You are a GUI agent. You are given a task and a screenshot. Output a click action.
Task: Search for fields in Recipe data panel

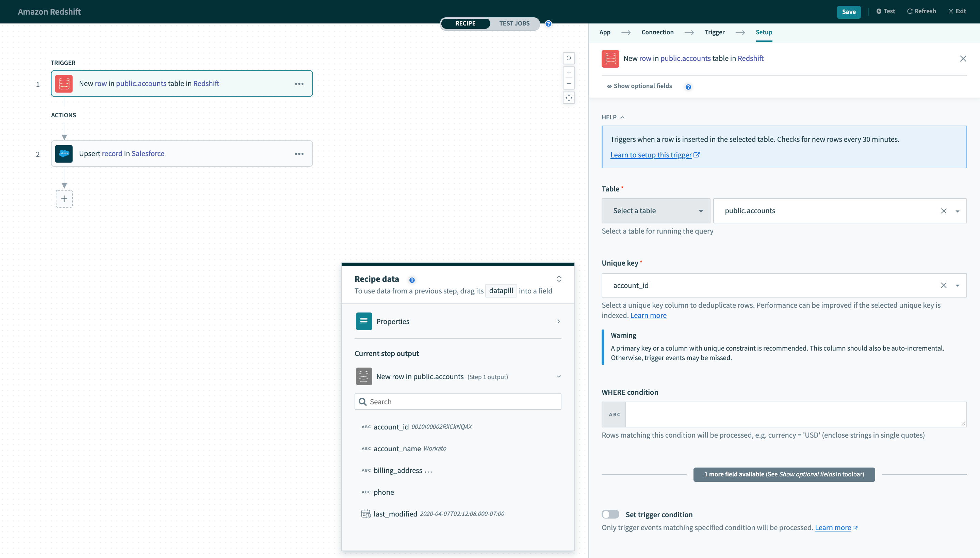point(458,401)
